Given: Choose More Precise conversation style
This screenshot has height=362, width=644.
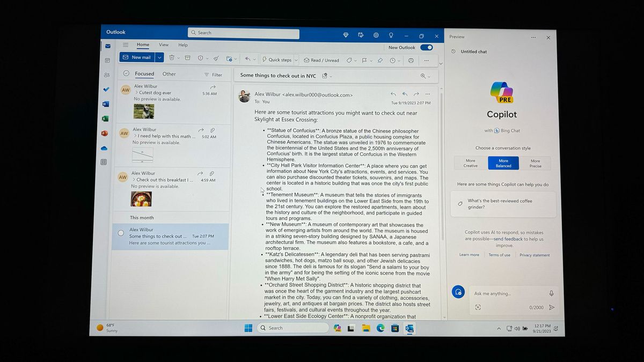Looking at the screenshot, I should (x=536, y=163).
